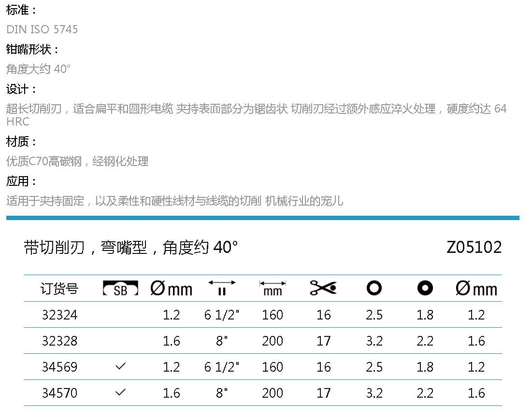Click the inch length arrow icon

pyautogui.click(x=222, y=288)
